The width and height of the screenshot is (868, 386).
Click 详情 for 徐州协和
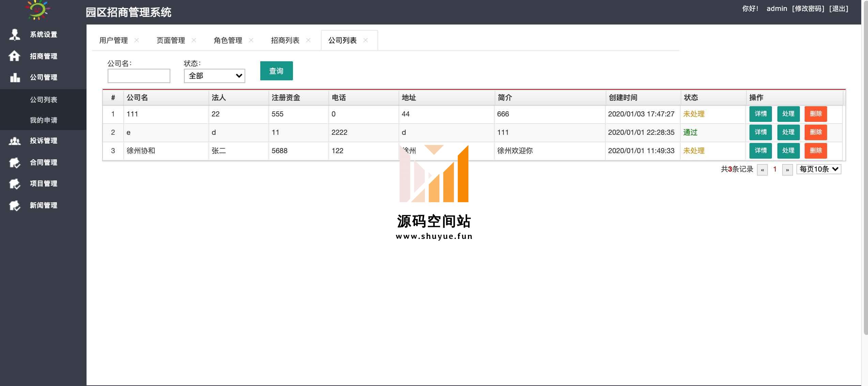pos(760,150)
